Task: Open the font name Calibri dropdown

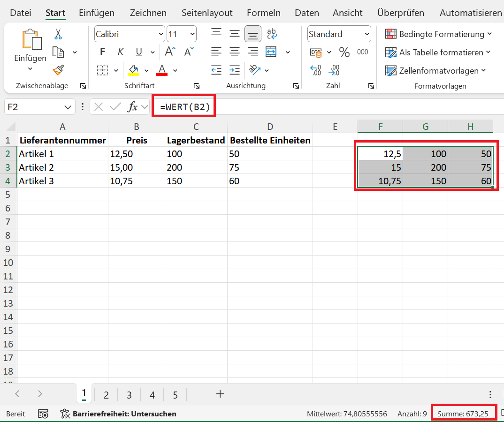Action: tap(161, 34)
